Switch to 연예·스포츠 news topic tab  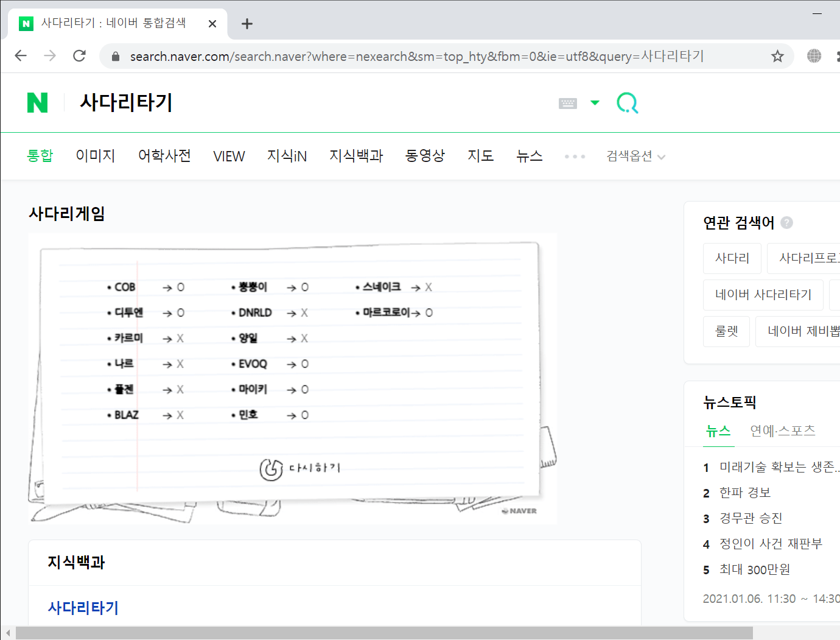coord(783,431)
